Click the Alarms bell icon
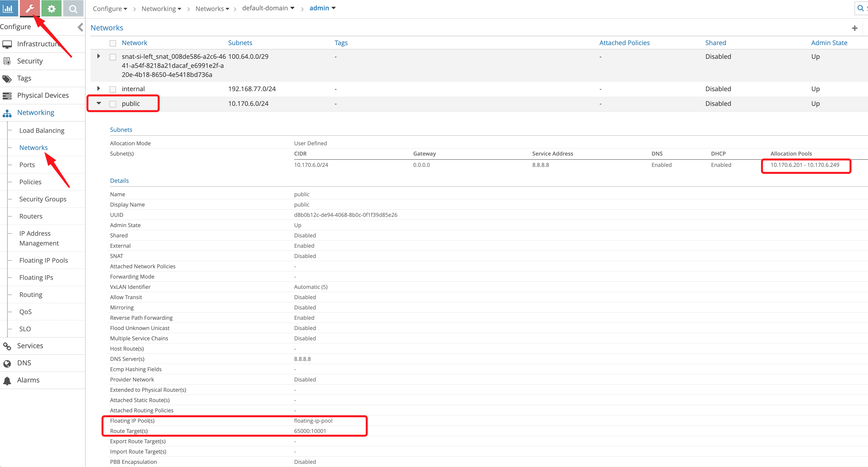The height and width of the screenshot is (467, 868). pyautogui.click(x=7, y=381)
